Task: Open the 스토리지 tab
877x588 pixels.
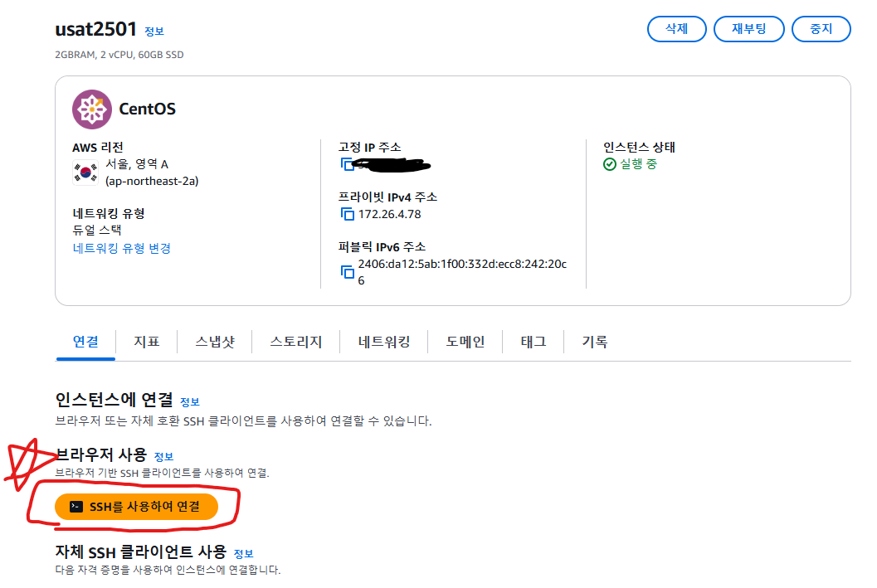Action: pyautogui.click(x=296, y=342)
